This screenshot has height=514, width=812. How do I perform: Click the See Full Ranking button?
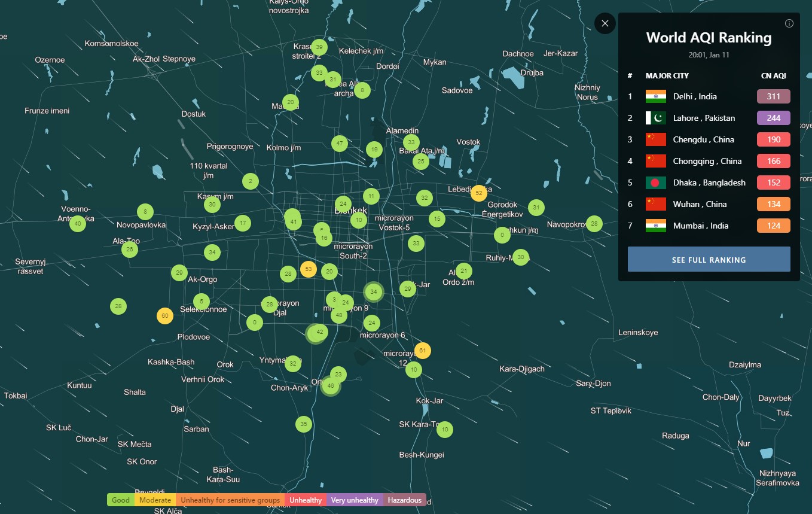click(x=709, y=260)
